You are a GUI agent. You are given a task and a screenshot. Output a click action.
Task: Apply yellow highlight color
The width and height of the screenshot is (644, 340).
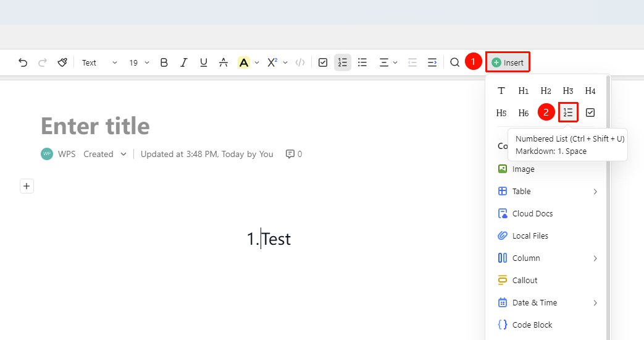243,62
